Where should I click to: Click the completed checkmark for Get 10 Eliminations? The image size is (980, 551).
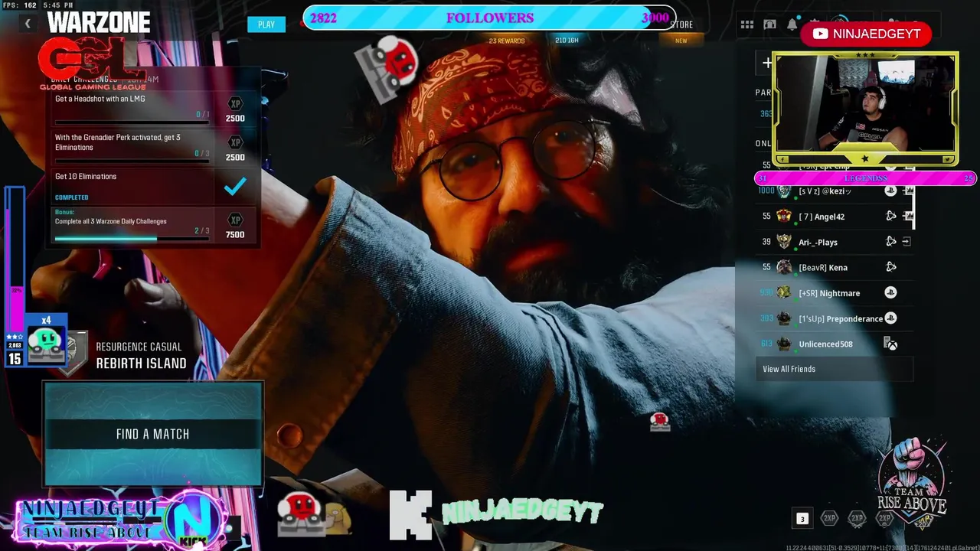[x=235, y=186]
